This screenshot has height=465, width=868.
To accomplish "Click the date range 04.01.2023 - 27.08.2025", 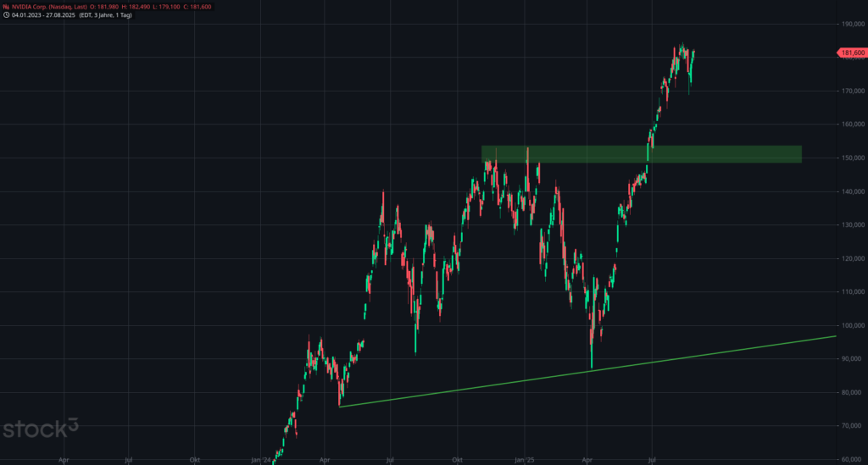I will pyautogui.click(x=43, y=15).
